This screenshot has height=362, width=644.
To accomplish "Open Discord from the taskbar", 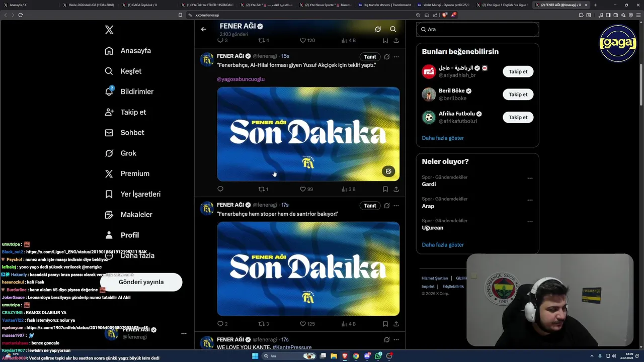I will click(x=367, y=356).
